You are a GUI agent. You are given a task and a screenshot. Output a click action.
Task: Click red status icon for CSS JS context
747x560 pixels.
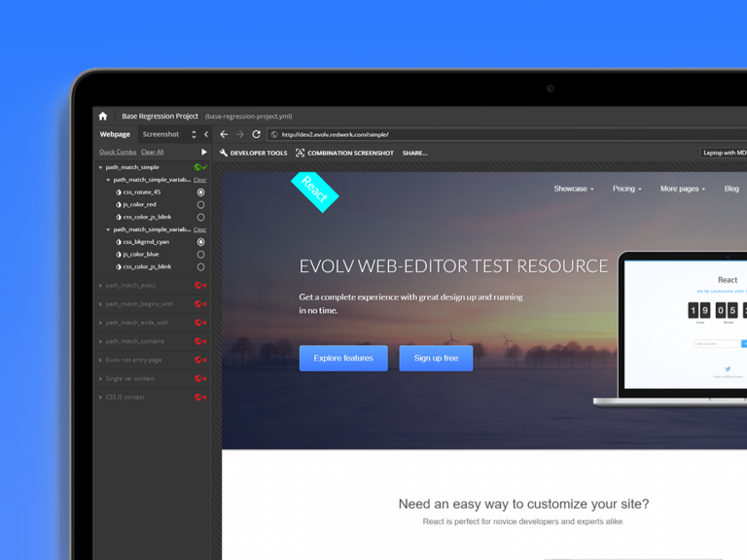197,397
